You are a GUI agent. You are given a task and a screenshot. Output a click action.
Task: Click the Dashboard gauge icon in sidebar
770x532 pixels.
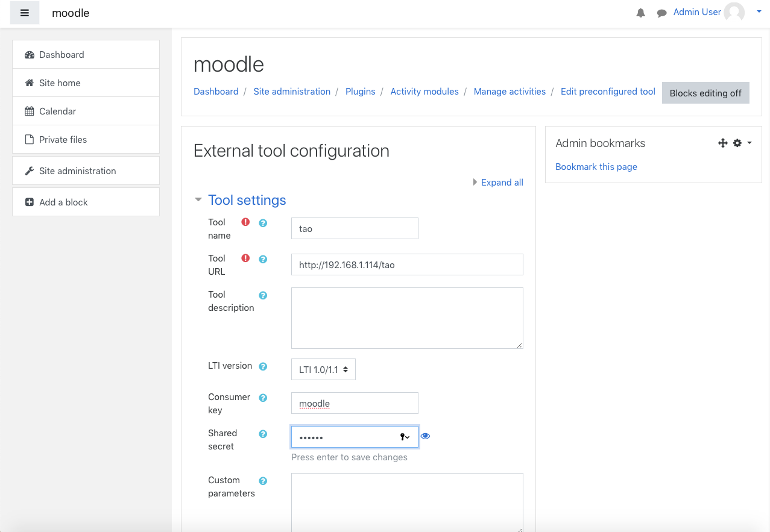(x=30, y=55)
